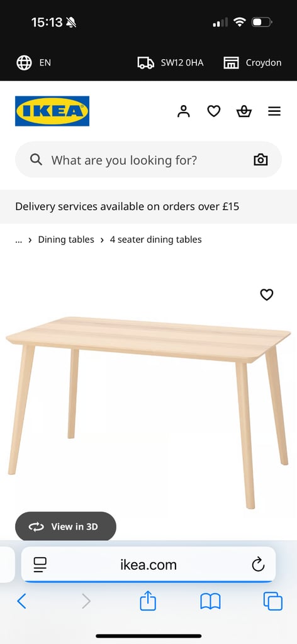Expand the collapsed breadcrumb ellipsis
Viewport: 297px width, 644px height.
18,240
